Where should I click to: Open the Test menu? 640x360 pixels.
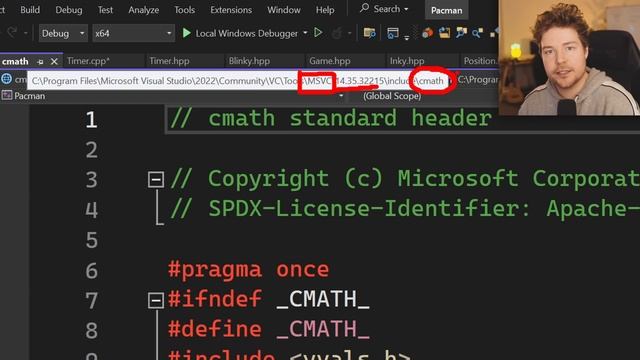tap(105, 10)
